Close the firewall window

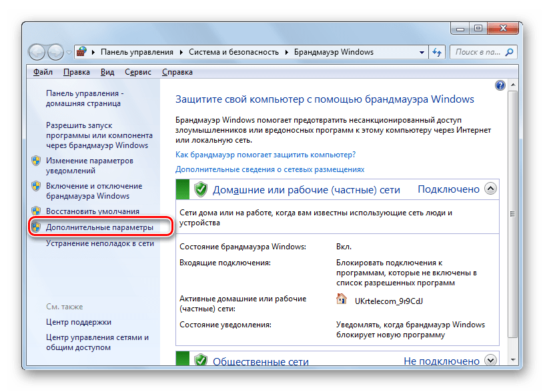pos(503,29)
